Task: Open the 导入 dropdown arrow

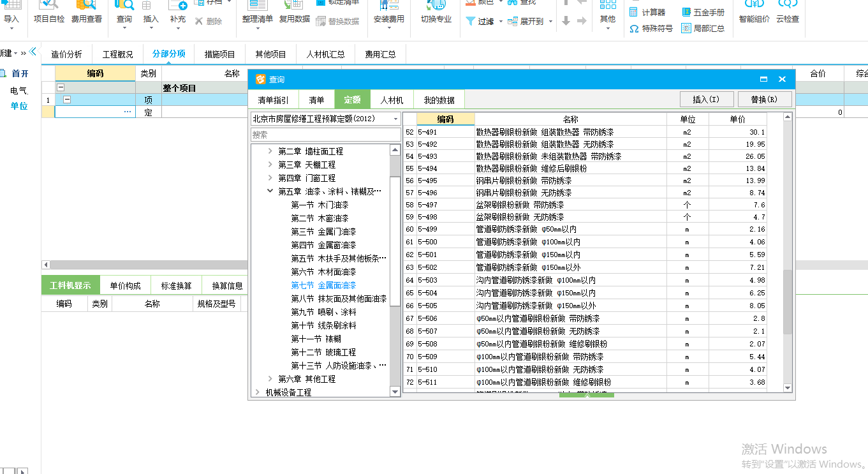Action: [x=11, y=29]
